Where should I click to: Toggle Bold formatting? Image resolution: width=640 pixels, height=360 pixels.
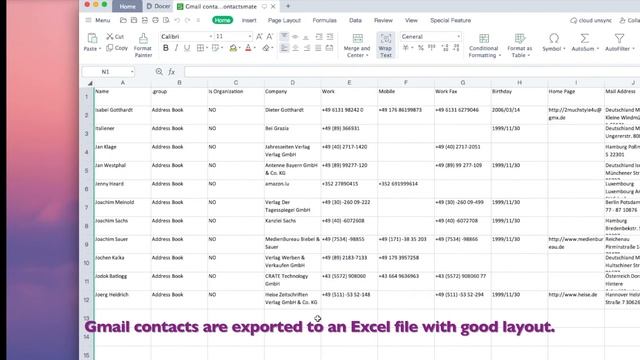click(x=166, y=48)
